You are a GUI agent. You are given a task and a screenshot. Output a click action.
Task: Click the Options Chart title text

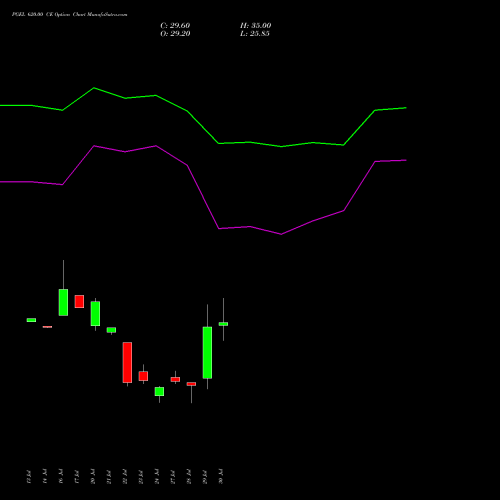[69, 15]
